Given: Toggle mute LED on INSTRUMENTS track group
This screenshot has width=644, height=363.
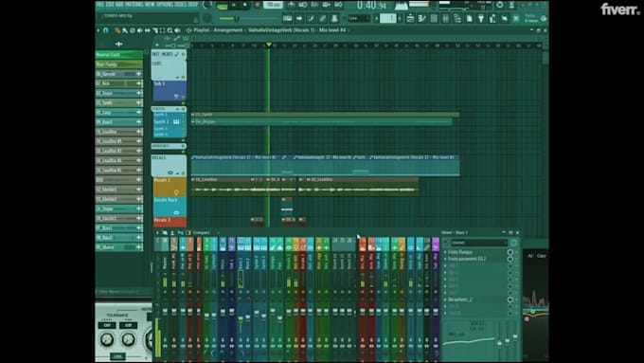Looking at the screenshot, I should point(184,54).
